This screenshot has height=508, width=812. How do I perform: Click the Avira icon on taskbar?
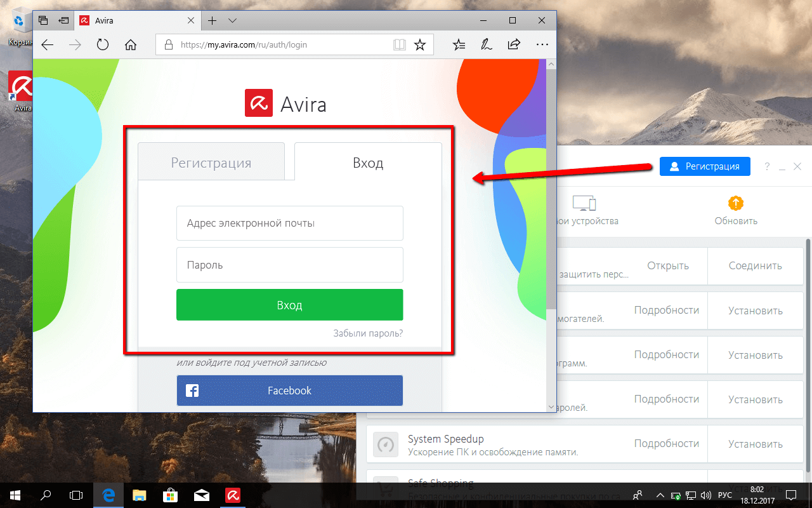232,494
